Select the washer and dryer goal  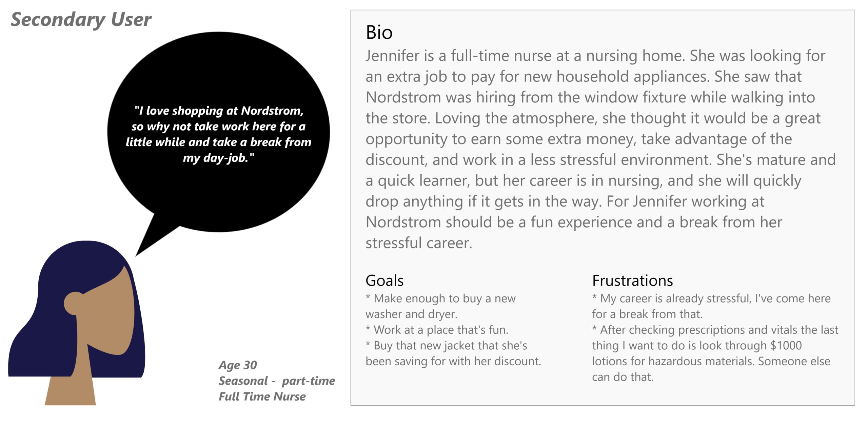point(440,306)
